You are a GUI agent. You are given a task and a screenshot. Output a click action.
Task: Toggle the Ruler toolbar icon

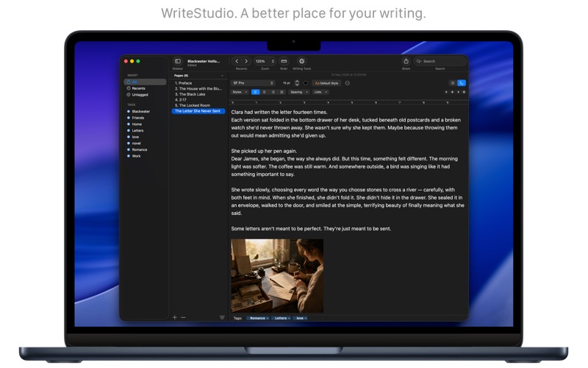click(x=284, y=61)
